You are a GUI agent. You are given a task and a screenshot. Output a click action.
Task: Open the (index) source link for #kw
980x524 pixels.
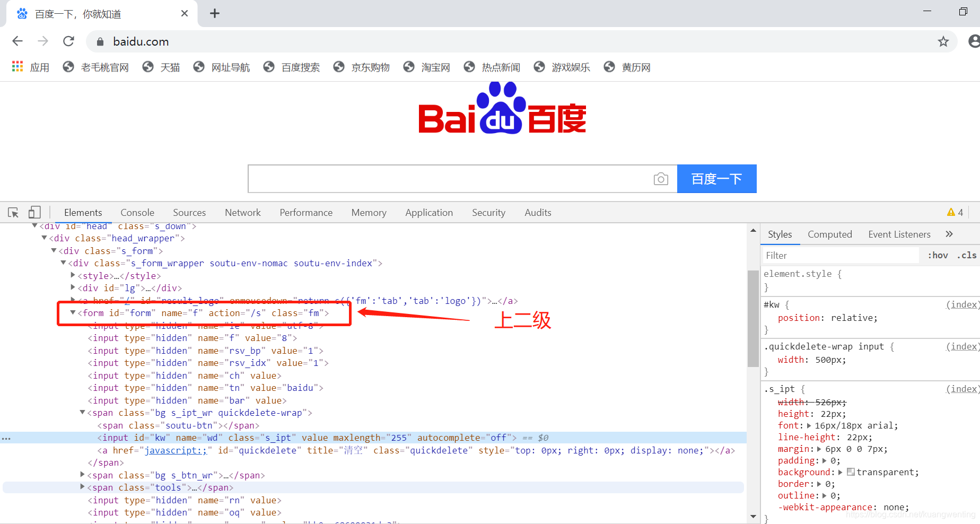[x=962, y=304]
